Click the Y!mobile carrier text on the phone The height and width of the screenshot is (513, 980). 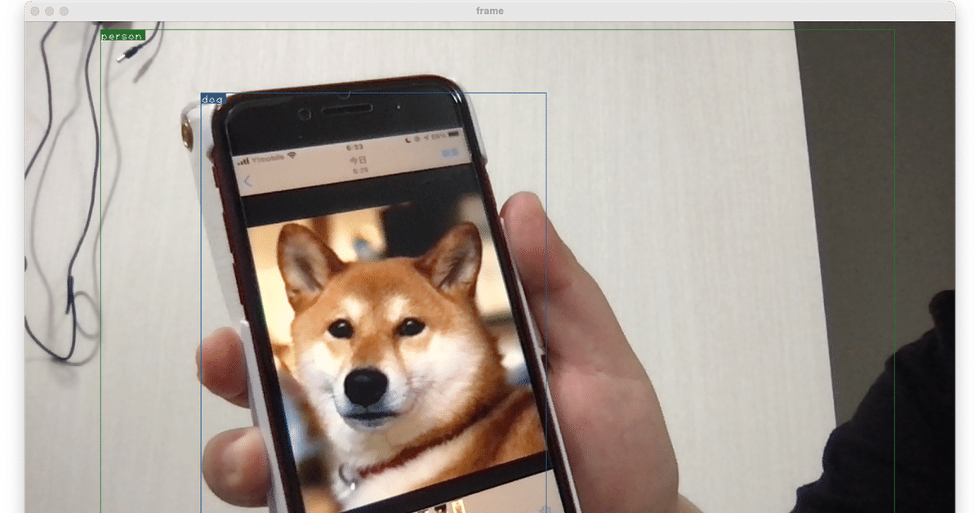[267, 158]
